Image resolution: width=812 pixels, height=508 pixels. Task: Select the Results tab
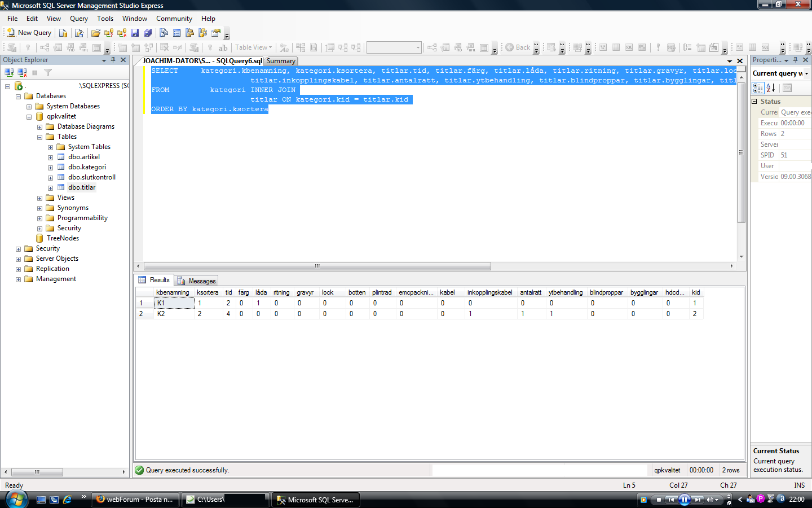click(x=154, y=280)
